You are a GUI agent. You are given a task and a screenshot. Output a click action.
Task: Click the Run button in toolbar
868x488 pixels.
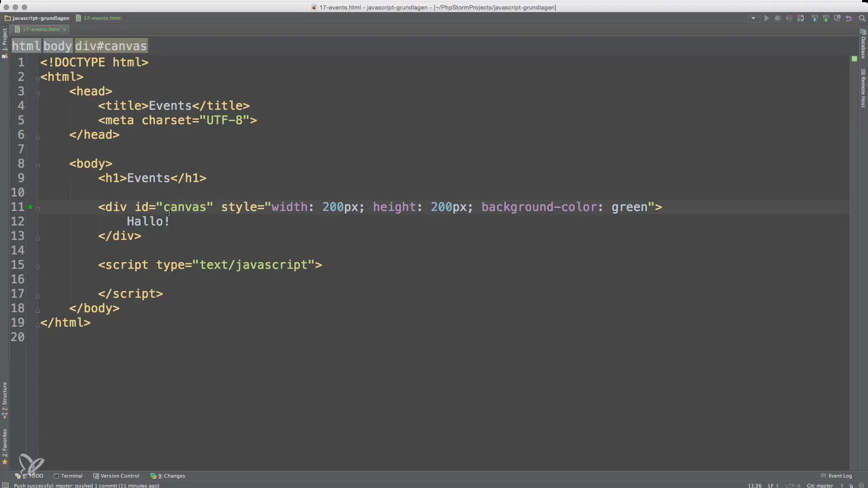coord(766,19)
